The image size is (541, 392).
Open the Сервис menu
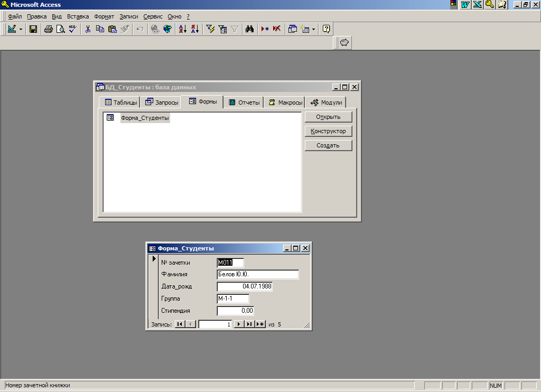point(153,16)
